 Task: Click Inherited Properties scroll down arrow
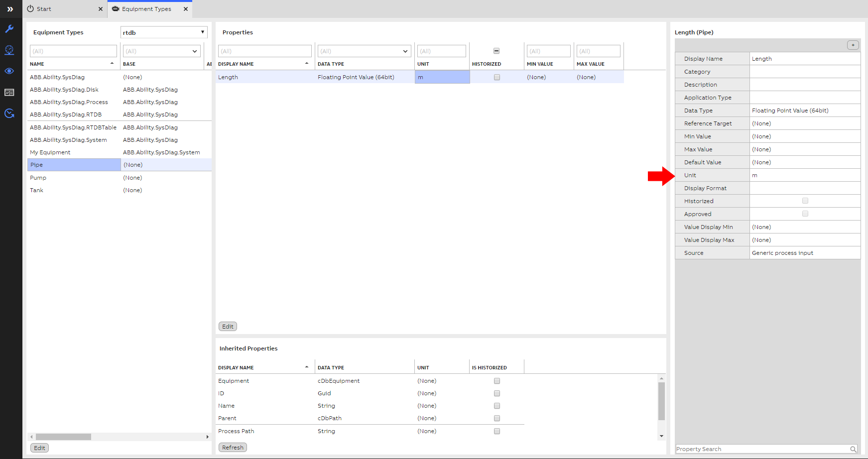click(661, 436)
